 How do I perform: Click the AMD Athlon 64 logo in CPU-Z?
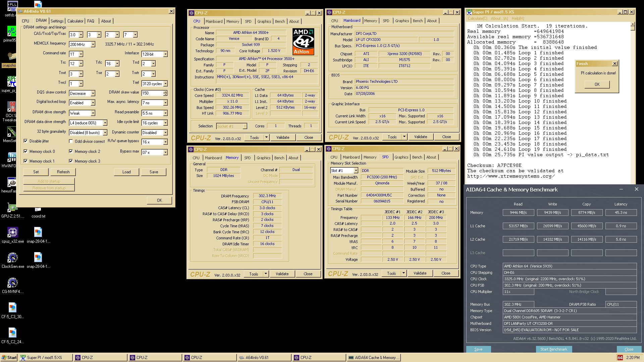point(303,42)
